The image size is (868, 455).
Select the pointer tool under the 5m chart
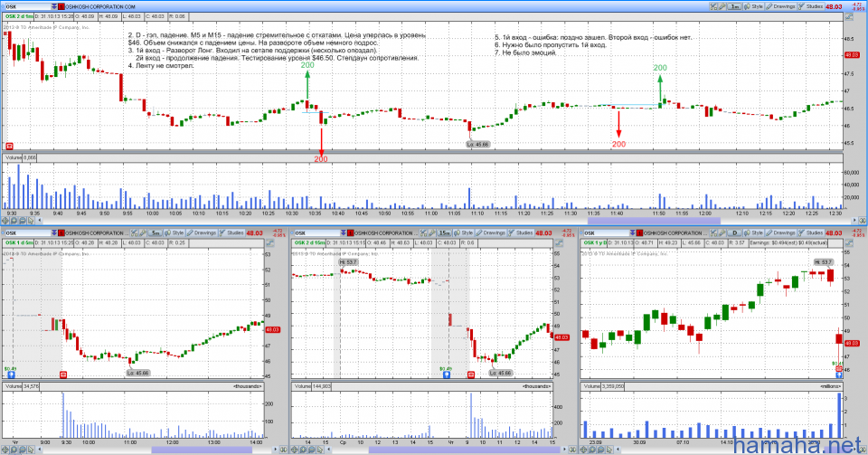(x=31, y=450)
